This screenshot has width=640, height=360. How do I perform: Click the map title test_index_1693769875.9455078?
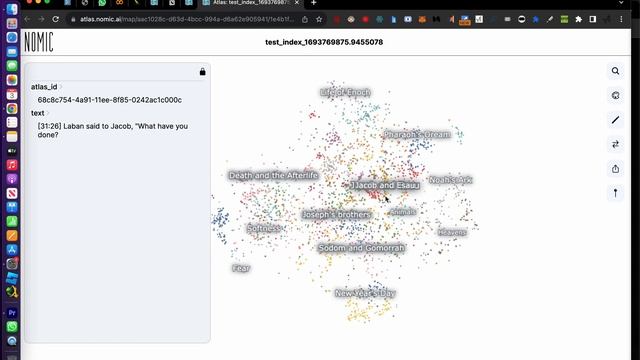point(324,42)
